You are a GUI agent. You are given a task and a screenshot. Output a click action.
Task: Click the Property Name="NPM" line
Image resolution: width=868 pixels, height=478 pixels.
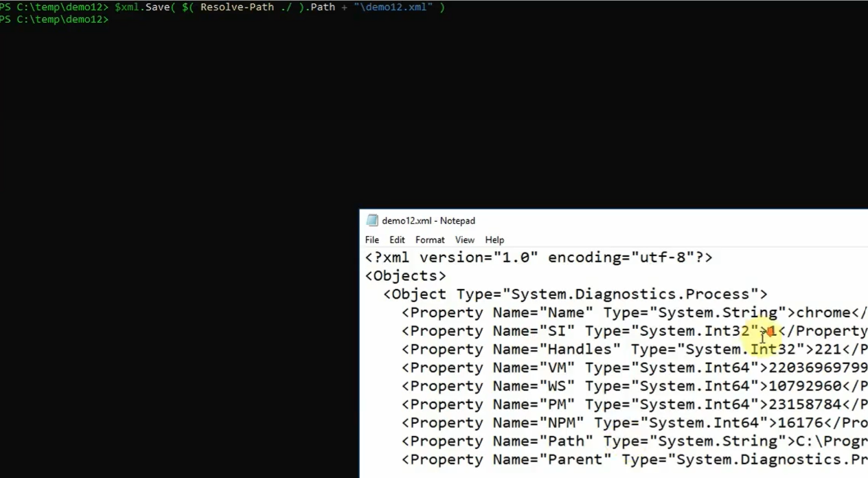coord(635,424)
